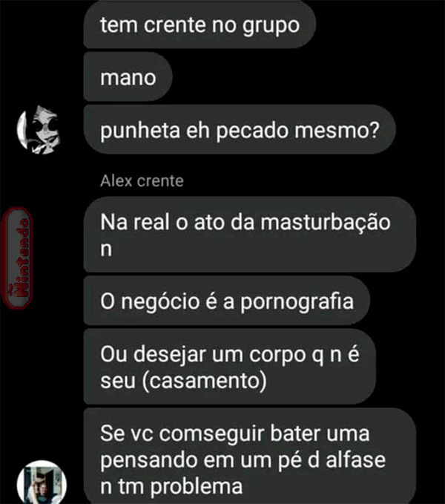Select the 'mano' message bubble
Image resolution: width=445 pixels, height=504 pixels.
(x=128, y=77)
